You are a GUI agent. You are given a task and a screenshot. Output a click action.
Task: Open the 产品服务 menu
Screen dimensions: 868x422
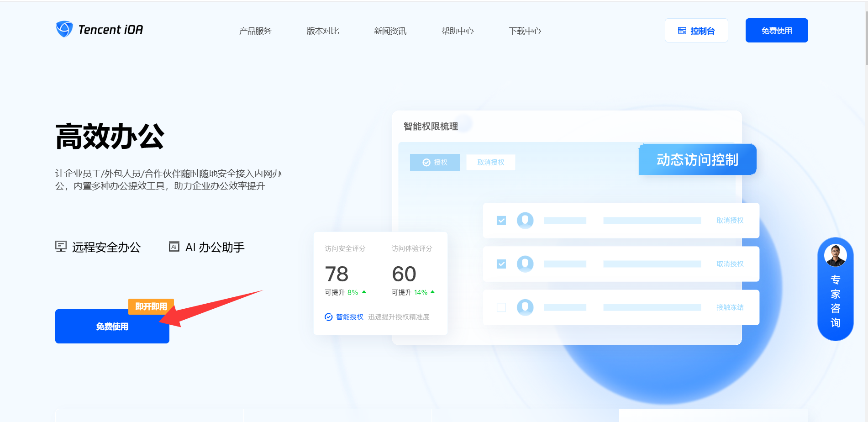tap(255, 31)
